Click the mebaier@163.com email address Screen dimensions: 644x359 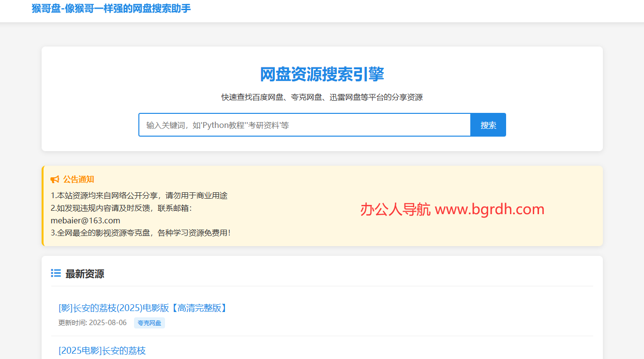pos(85,220)
